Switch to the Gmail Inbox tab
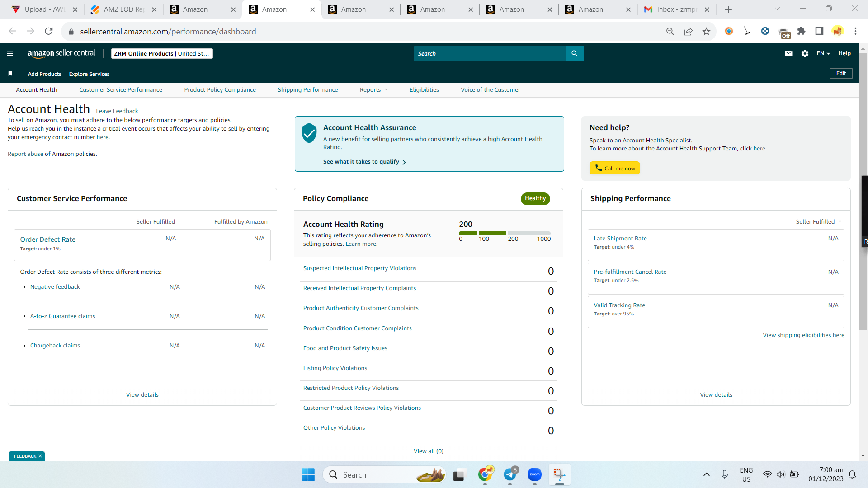 [676, 9]
